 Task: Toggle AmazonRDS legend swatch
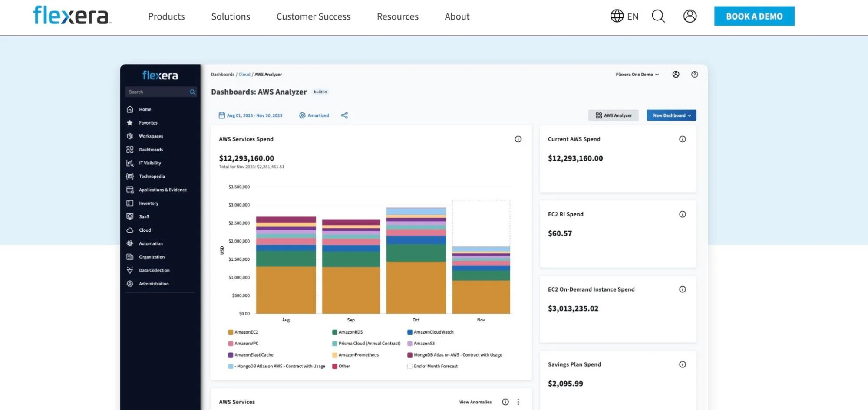coord(335,332)
